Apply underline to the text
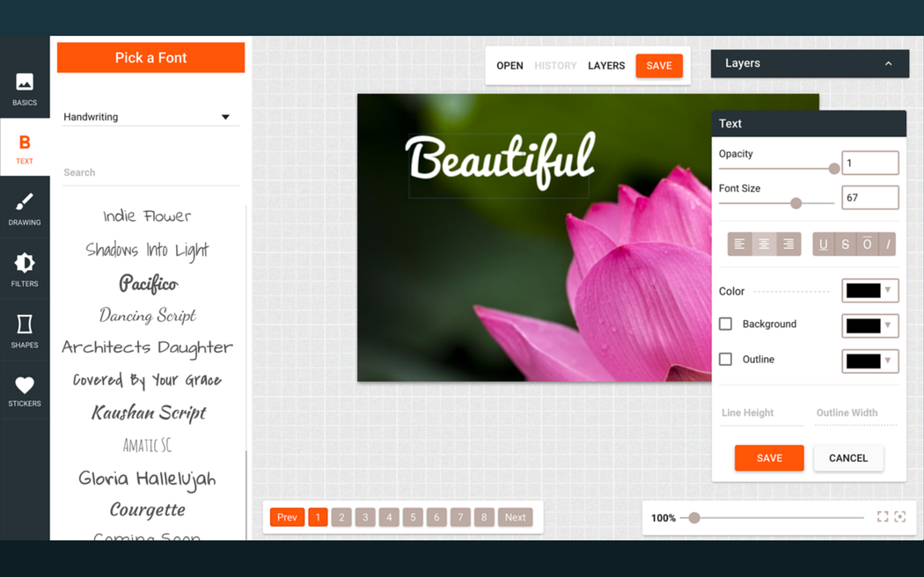The width and height of the screenshot is (924, 577). point(823,245)
